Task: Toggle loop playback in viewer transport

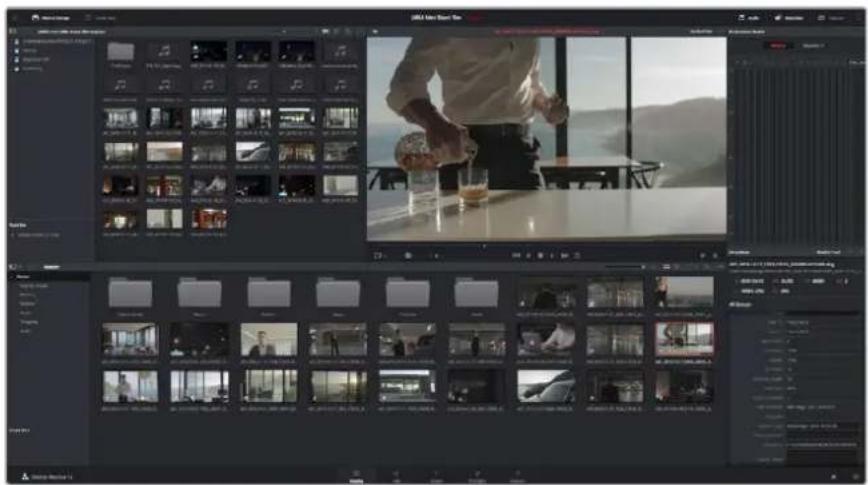Action: [577, 256]
